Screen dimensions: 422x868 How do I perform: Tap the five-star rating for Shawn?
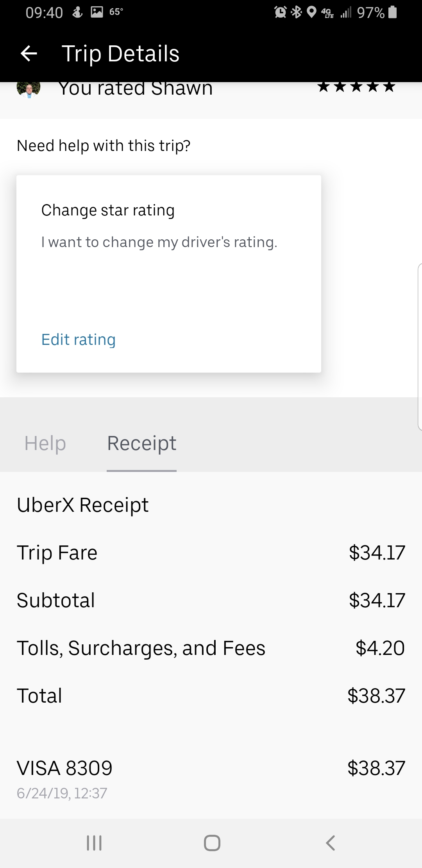[356, 87]
